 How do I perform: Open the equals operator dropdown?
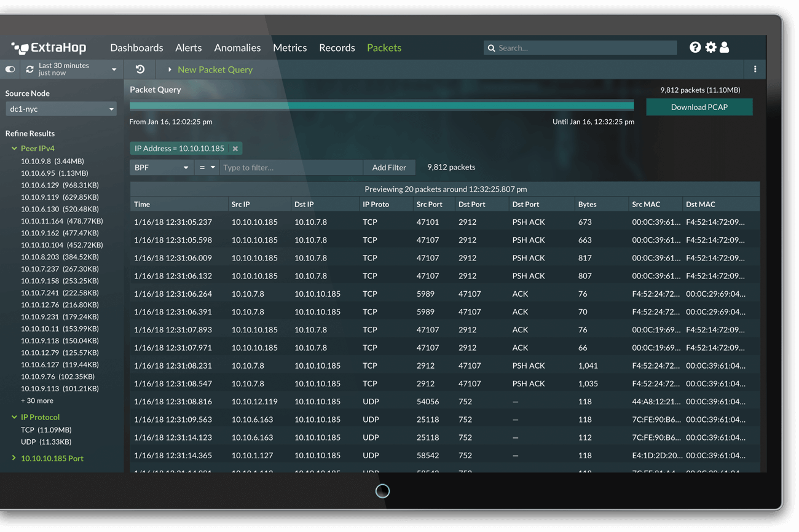tap(207, 168)
